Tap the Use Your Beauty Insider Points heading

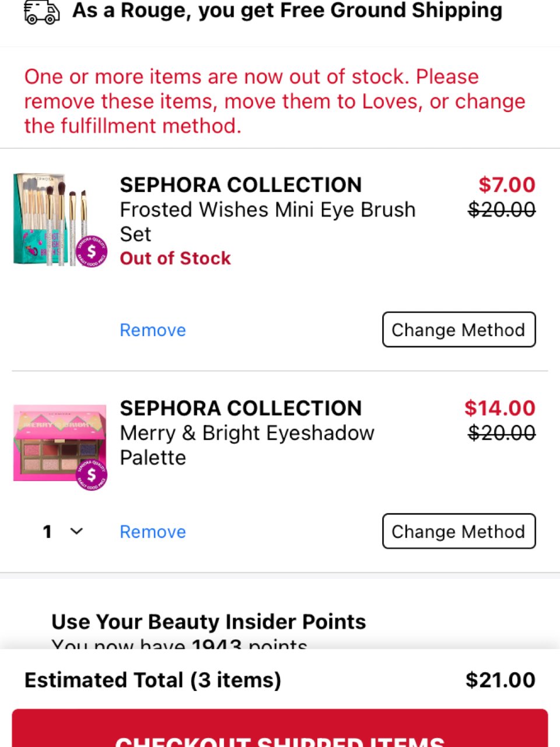pos(208,622)
